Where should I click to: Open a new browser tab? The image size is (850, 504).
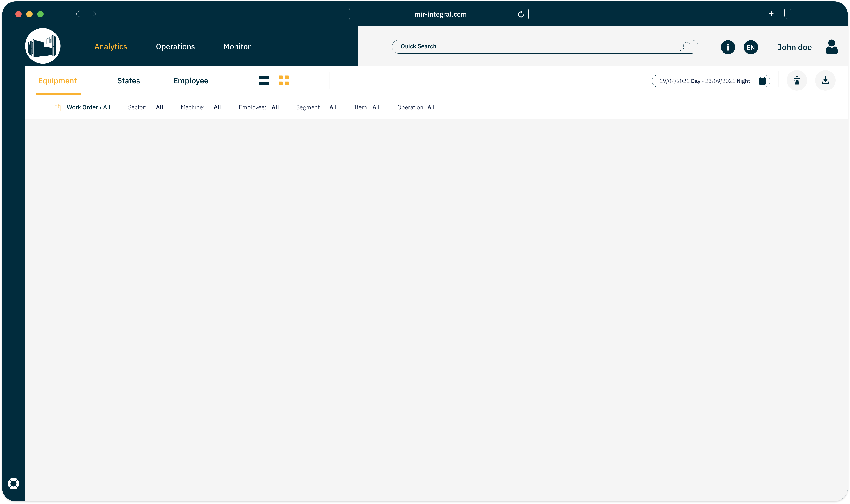(x=771, y=14)
